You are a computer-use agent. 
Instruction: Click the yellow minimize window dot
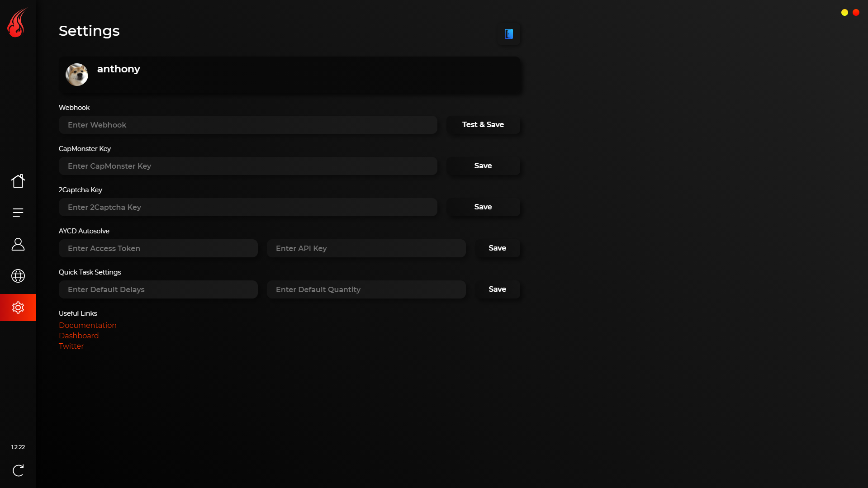coord(844,13)
